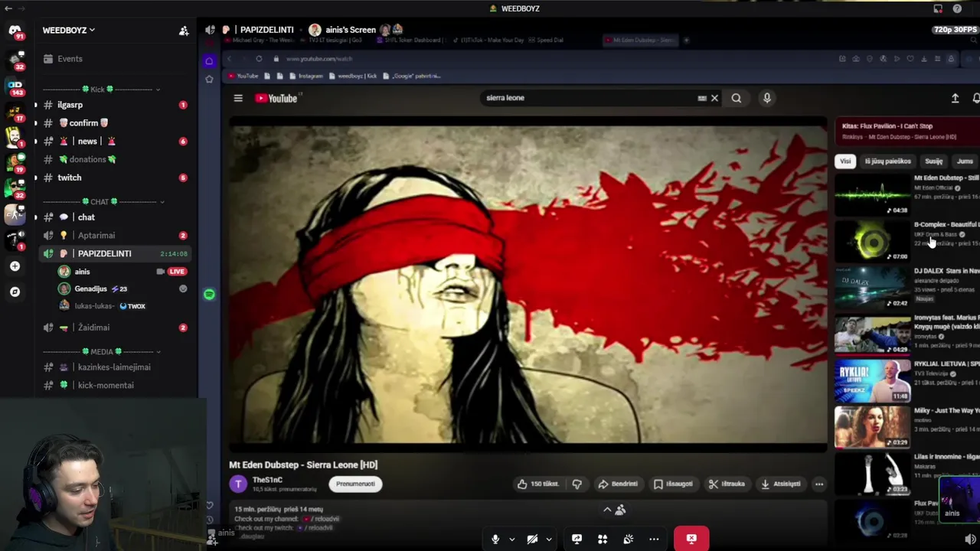Open Discover servers compass icon

point(15,292)
